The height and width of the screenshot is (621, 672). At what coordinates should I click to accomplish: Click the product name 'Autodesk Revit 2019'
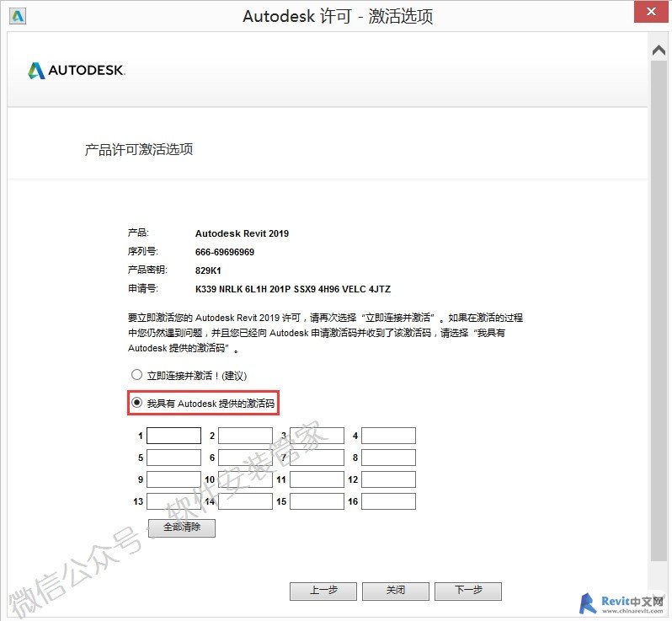coord(243,233)
